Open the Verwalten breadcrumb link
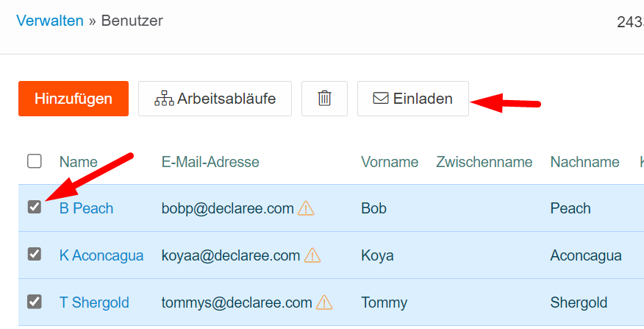Viewport: 644px width, 329px height. [49, 21]
